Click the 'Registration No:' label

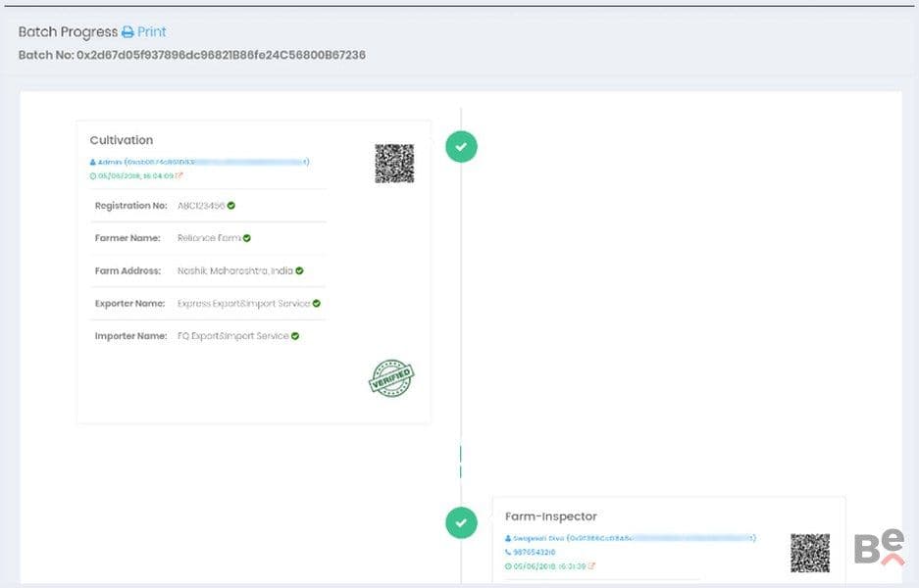tap(130, 206)
